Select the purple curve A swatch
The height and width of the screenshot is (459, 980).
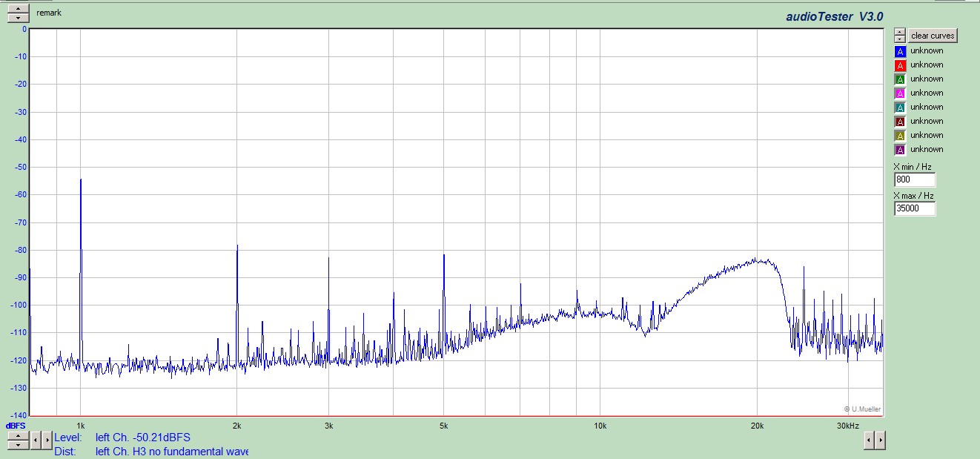pos(900,150)
